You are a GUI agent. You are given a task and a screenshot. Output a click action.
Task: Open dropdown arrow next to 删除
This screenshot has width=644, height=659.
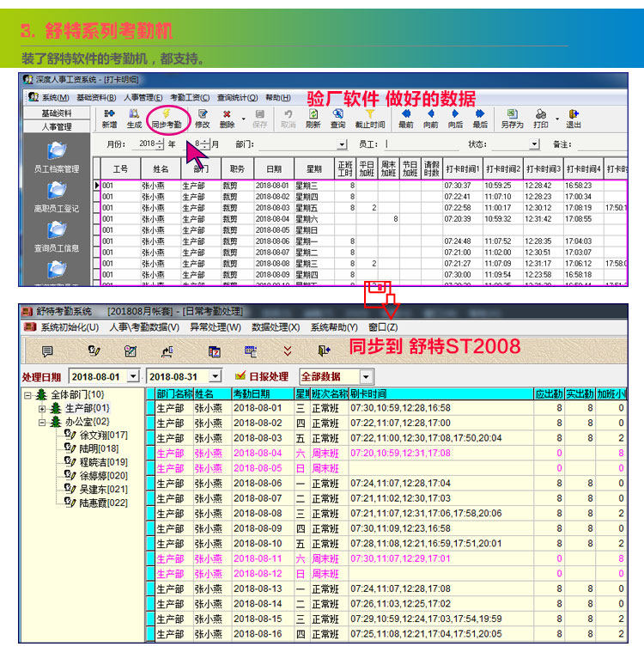click(244, 119)
